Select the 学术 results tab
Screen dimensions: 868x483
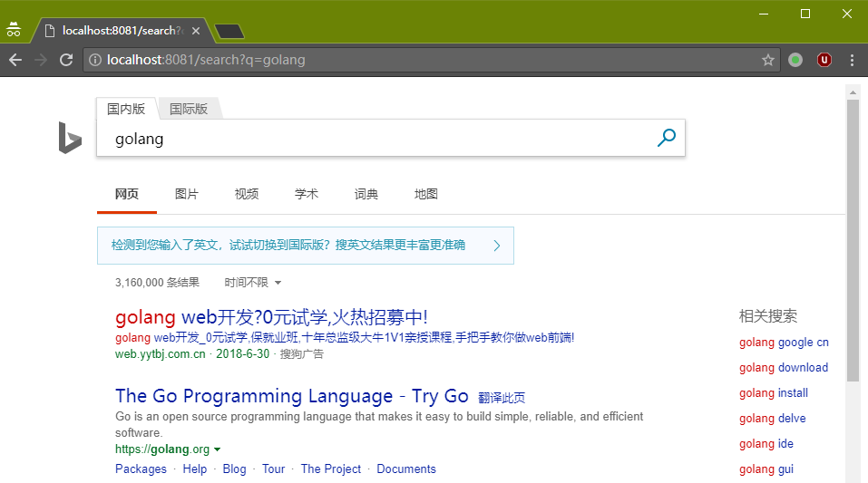coord(307,194)
